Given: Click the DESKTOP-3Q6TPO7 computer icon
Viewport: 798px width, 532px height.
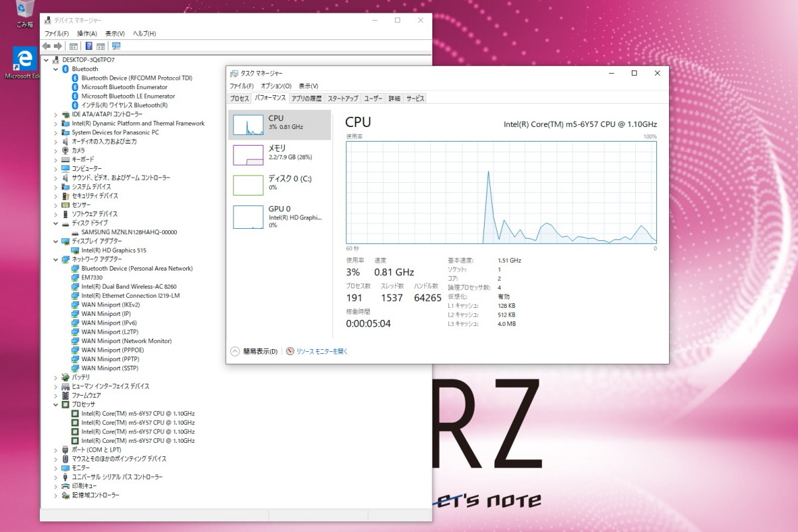Looking at the screenshot, I should click(56, 60).
